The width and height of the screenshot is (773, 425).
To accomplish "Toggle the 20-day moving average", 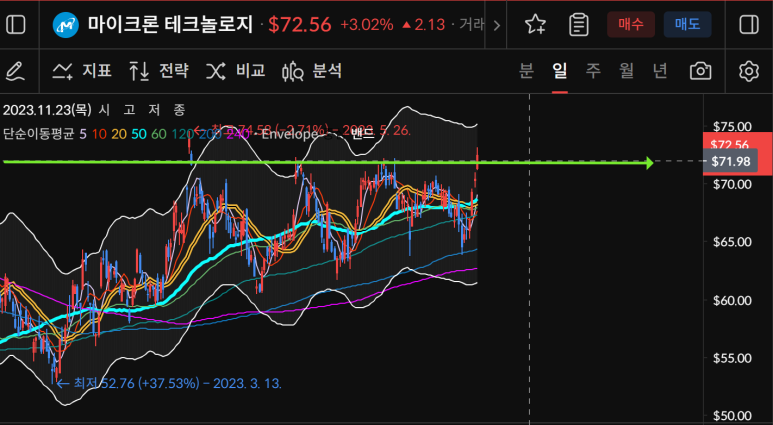I will point(119,134).
